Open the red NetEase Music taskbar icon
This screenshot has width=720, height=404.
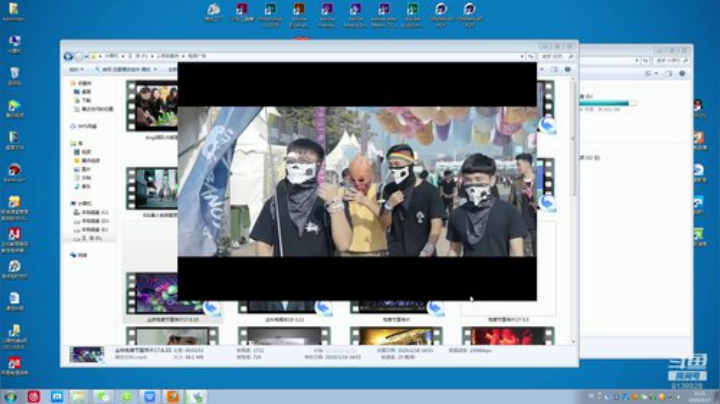click(x=34, y=397)
